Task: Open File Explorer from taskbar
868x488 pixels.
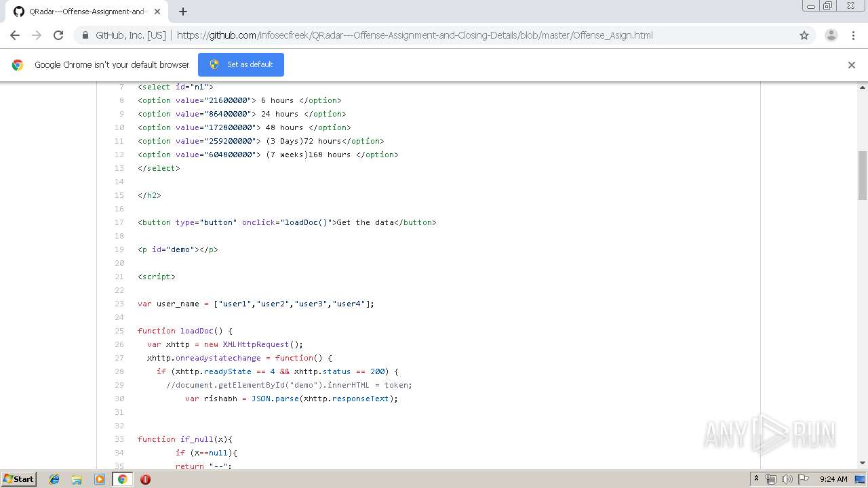Action: point(77,479)
